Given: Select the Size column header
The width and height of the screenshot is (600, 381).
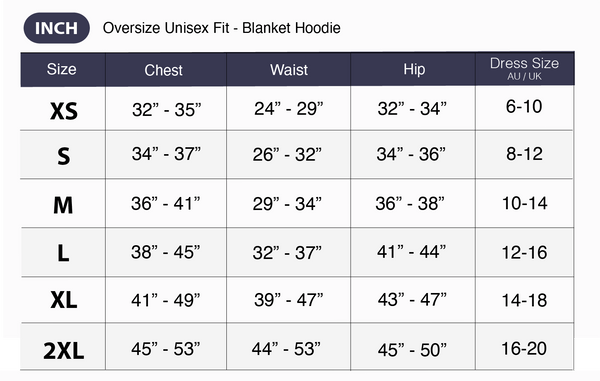Looking at the screenshot, I should (x=62, y=69).
